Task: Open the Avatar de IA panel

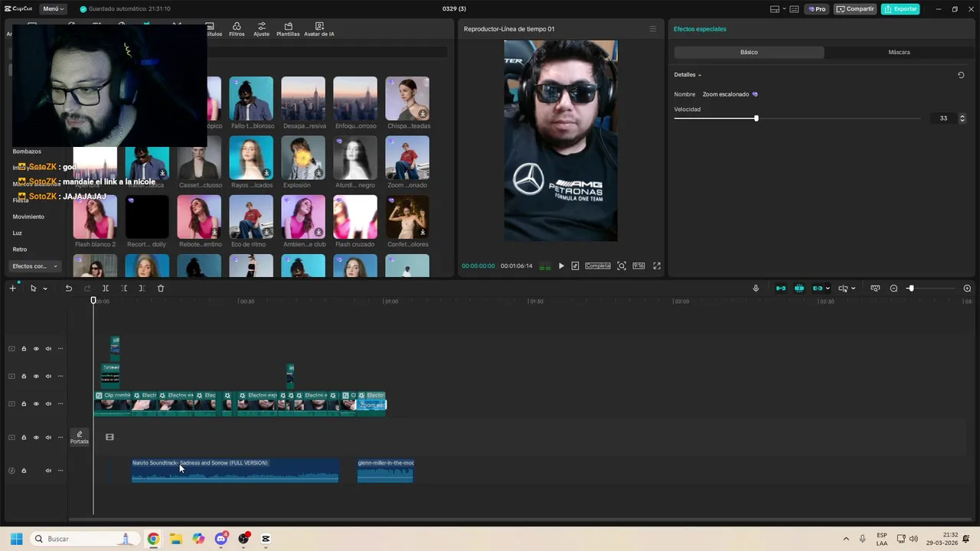Action: (318, 29)
